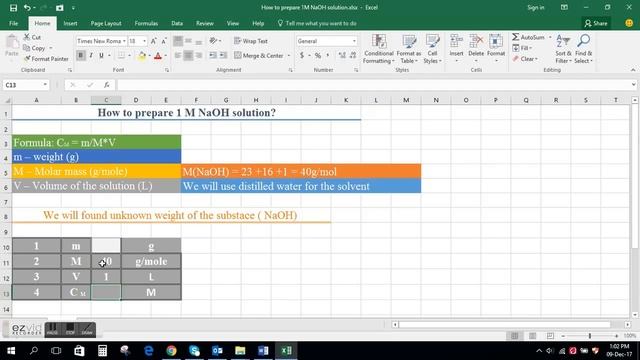The image size is (640, 360).
Task: Toggle Italic formatting
Action: (x=91, y=56)
